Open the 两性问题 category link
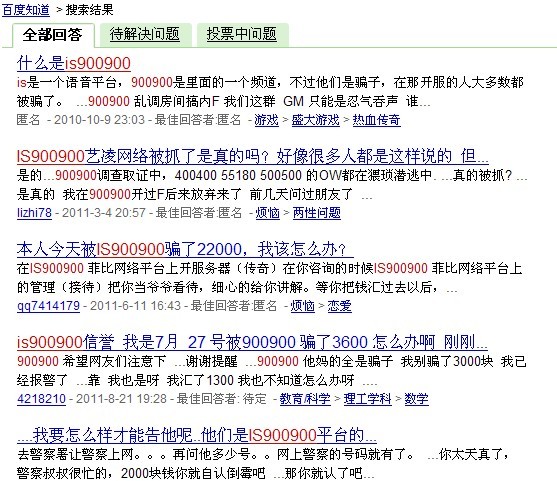 coord(317,213)
